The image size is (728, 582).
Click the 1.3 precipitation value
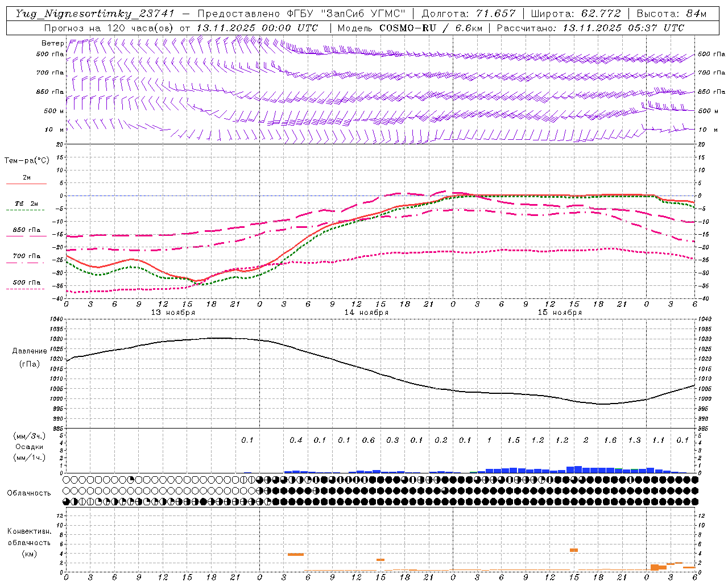[634, 440]
